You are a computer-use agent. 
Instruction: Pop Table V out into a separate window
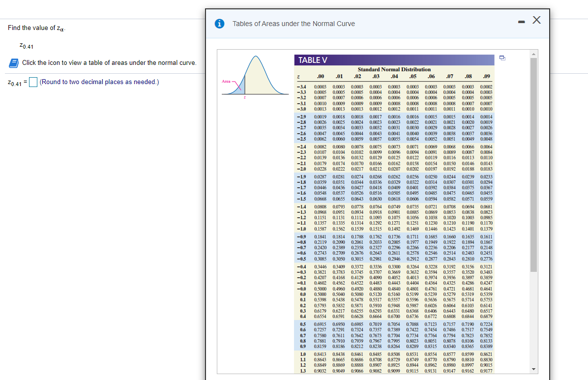[501, 58]
